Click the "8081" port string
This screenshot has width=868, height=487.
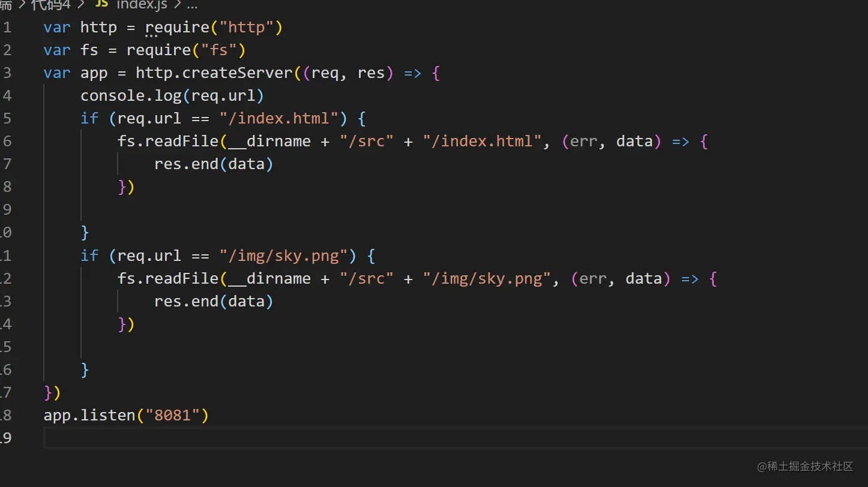172,416
